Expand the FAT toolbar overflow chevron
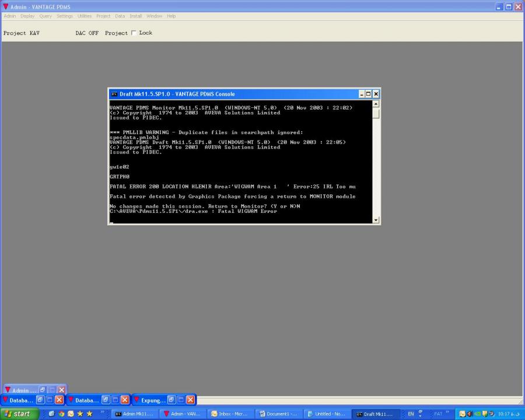Image resolution: width=525 pixels, height=420 pixels. pyautogui.click(x=447, y=412)
